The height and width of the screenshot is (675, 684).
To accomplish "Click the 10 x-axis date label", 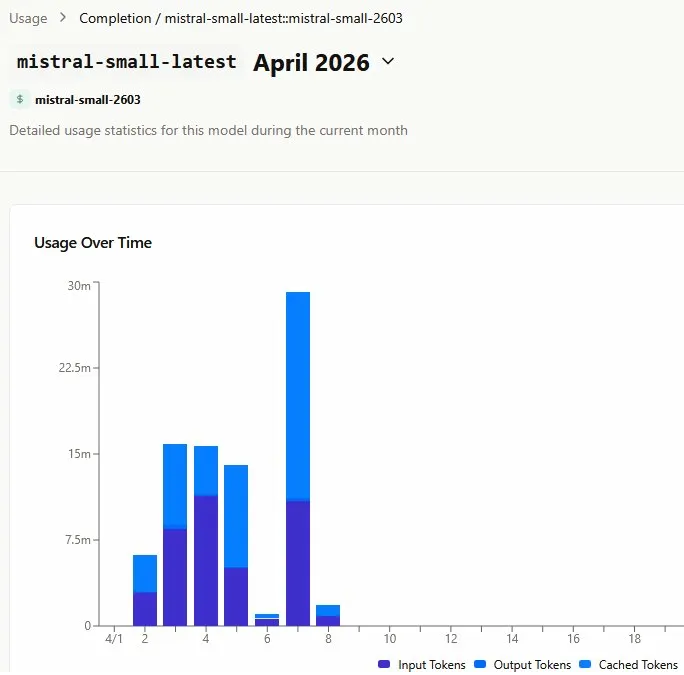I will point(390,639).
